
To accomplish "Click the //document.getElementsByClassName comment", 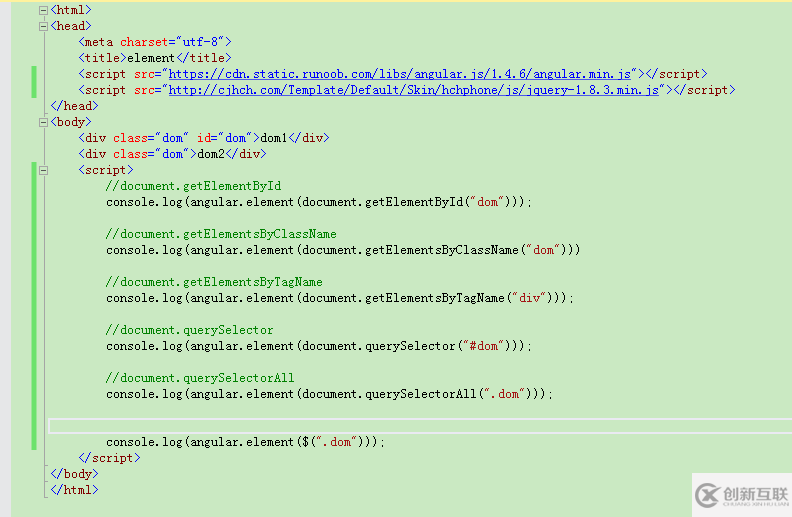I will [221, 234].
